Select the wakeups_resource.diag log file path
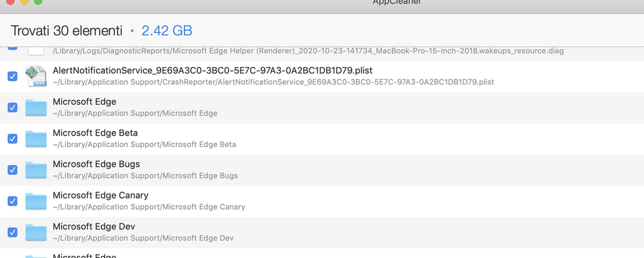 coord(308,51)
